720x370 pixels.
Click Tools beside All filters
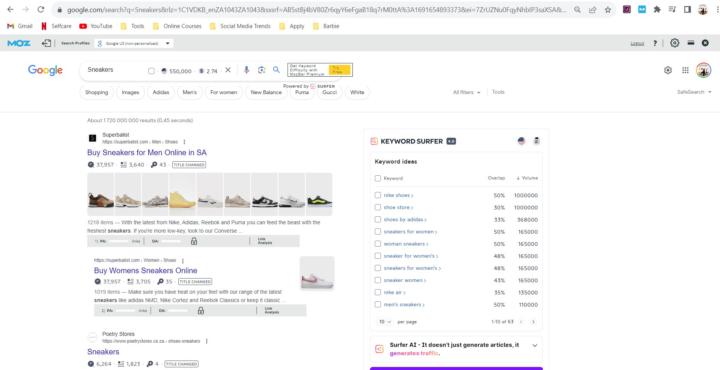pos(498,92)
